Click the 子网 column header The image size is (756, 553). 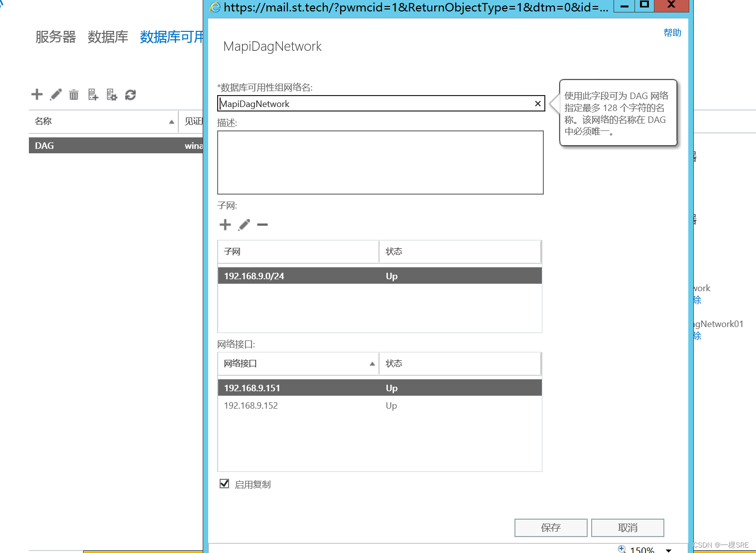[298, 251]
